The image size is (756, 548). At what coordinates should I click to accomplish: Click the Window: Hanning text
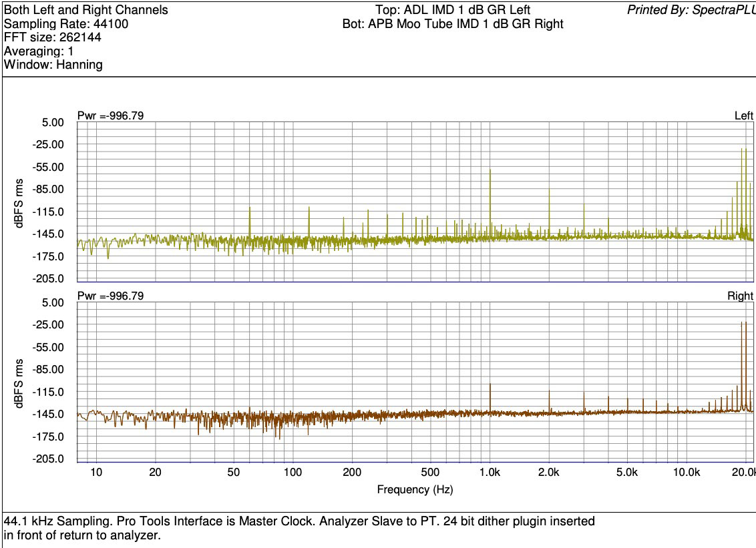click(53, 65)
